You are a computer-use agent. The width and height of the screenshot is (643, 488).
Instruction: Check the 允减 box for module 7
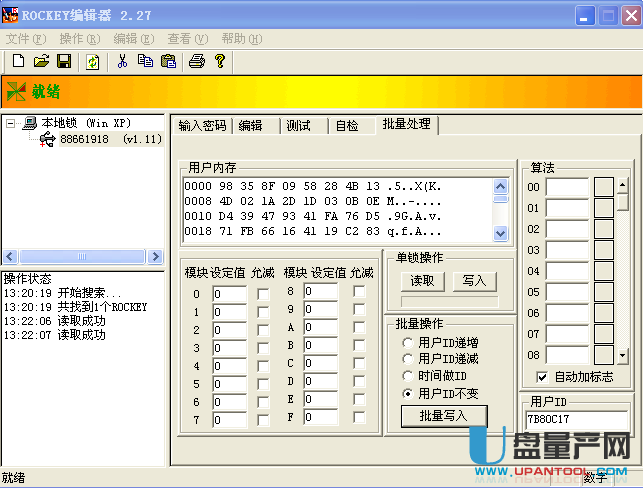[x=263, y=420]
